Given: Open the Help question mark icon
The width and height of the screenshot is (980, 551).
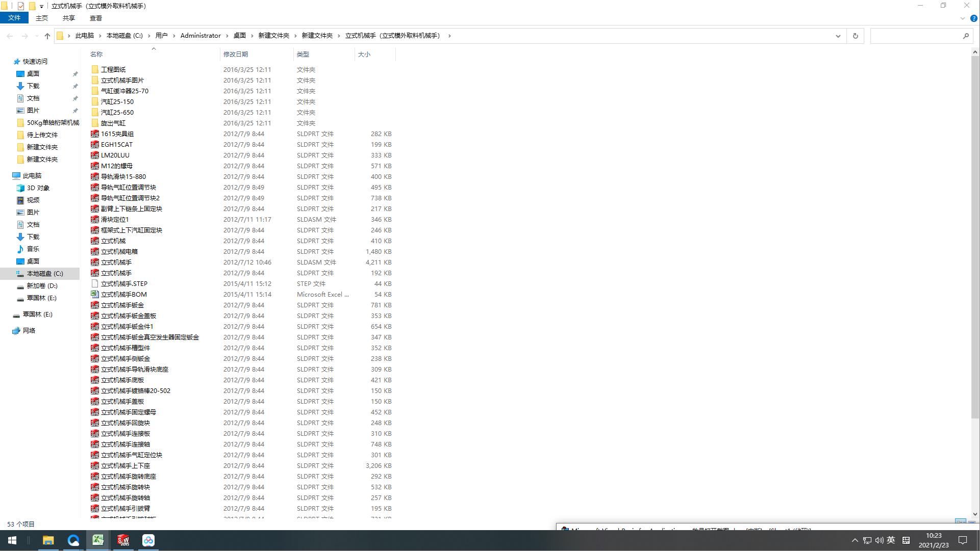Looking at the screenshot, I should [x=973, y=18].
